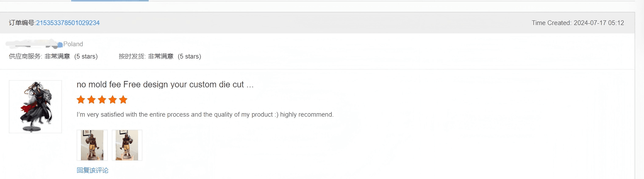Open the anime figure product thumbnail

pos(35,106)
